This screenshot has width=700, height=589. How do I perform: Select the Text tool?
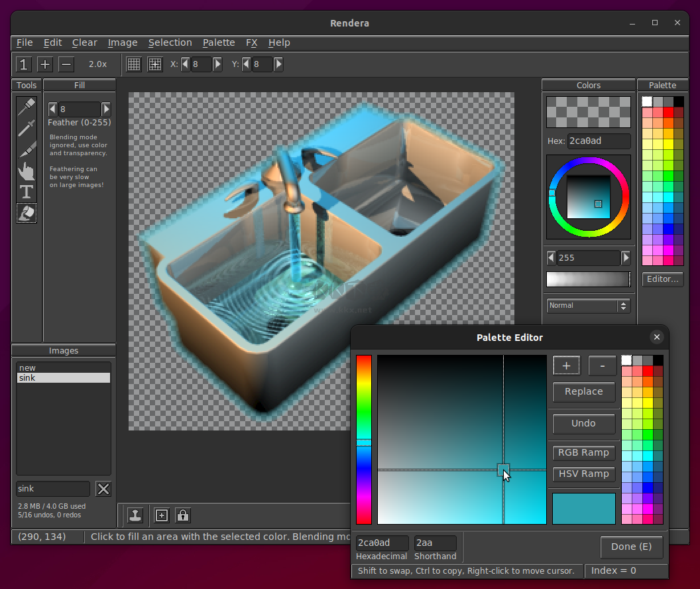[27, 192]
